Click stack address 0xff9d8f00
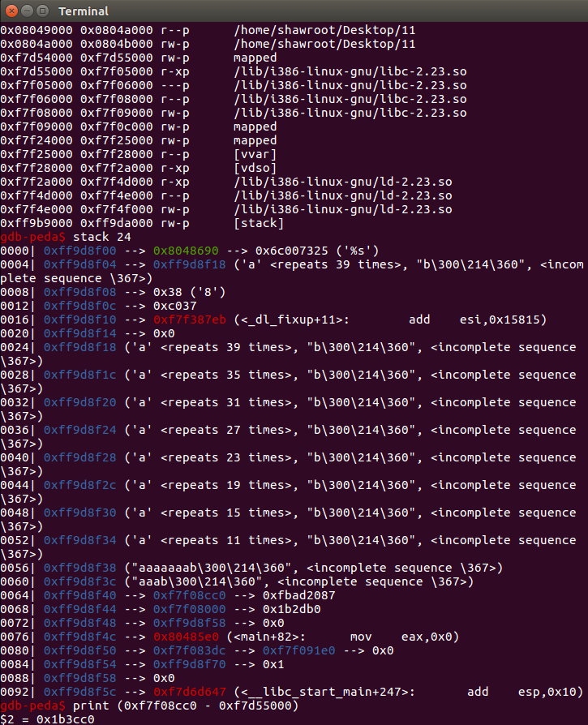This screenshot has width=588, height=725. click(x=80, y=251)
